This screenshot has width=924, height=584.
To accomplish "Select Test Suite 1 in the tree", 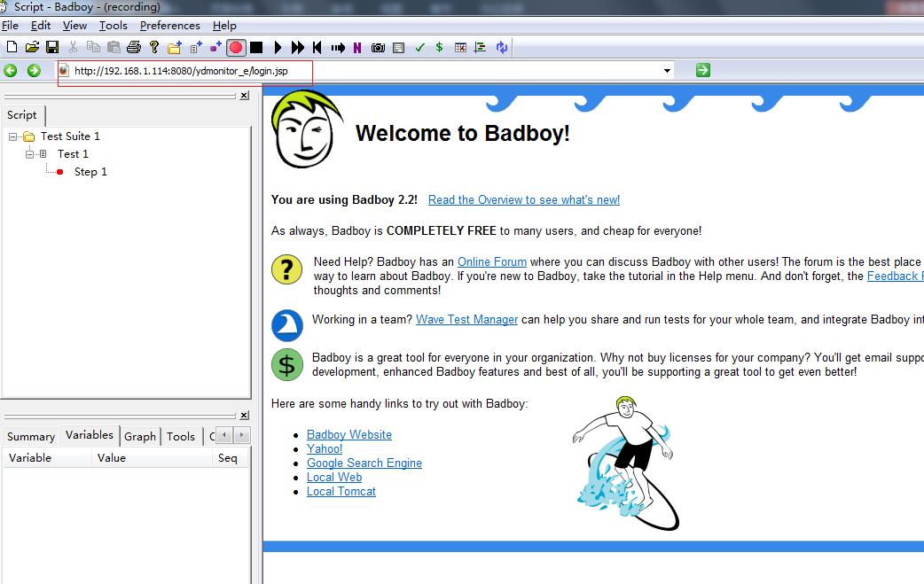I will click(70, 136).
